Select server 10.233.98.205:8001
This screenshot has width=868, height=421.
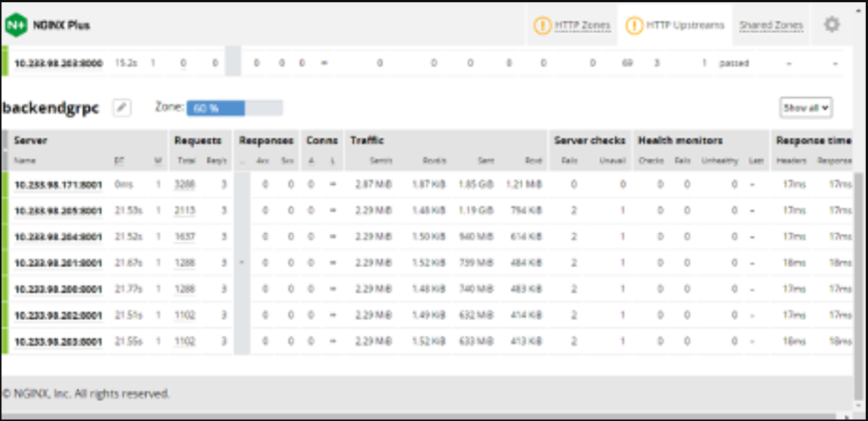pyautogui.click(x=58, y=210)
